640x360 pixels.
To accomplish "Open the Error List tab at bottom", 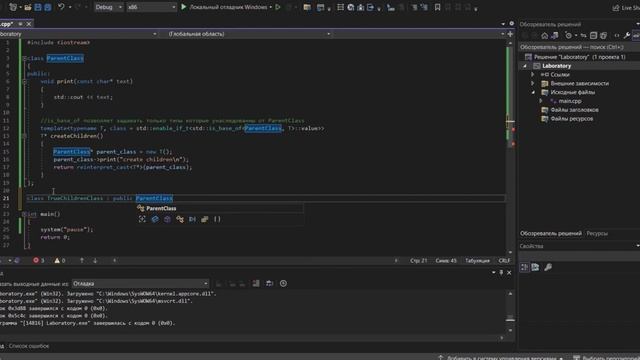I will click(x=29, y=346).
